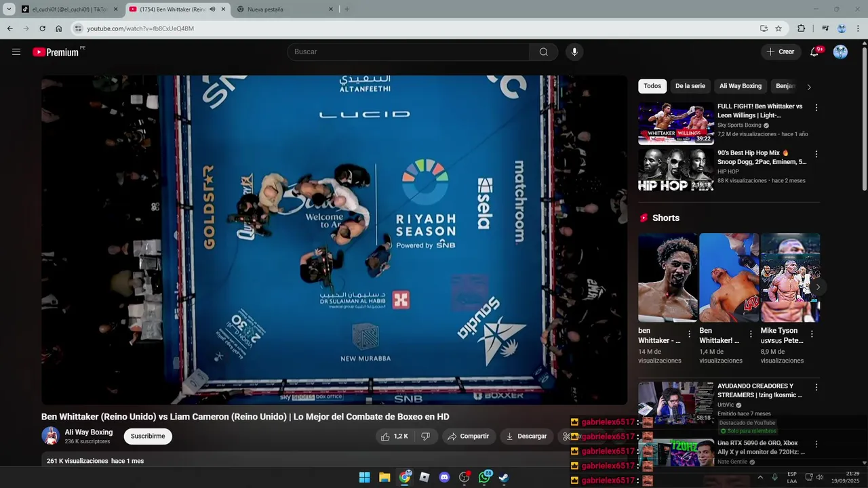Click the Compartir button
The image size is (868, 488).
click(468, 436)
